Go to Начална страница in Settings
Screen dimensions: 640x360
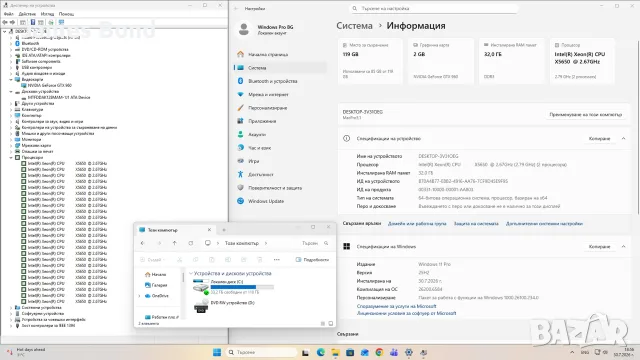[268, 55]
